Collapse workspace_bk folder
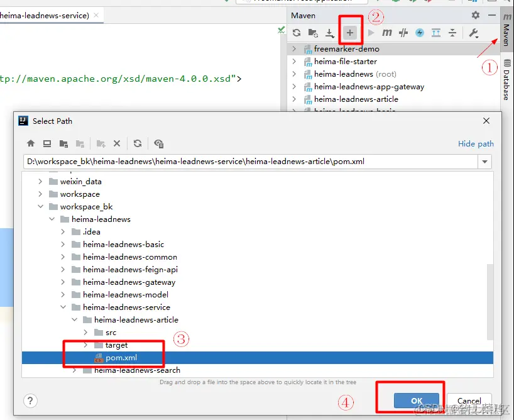The image size is (514, 420). [x=40, y=206]
